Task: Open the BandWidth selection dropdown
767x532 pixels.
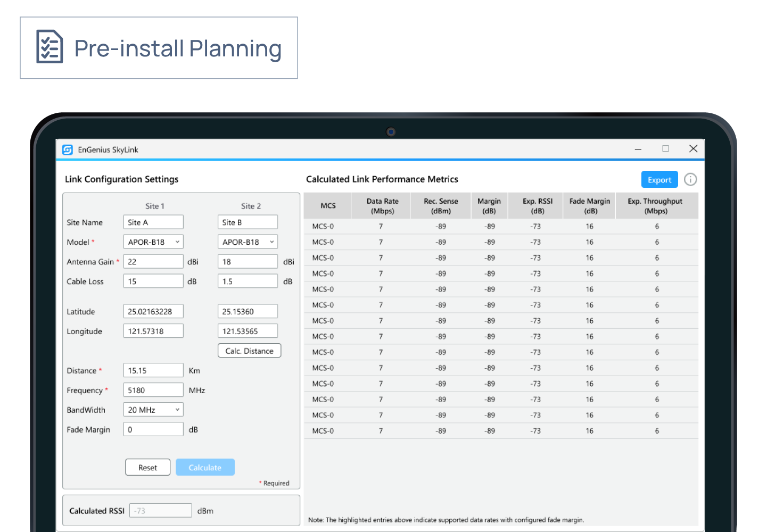Action: coord(153,409)
